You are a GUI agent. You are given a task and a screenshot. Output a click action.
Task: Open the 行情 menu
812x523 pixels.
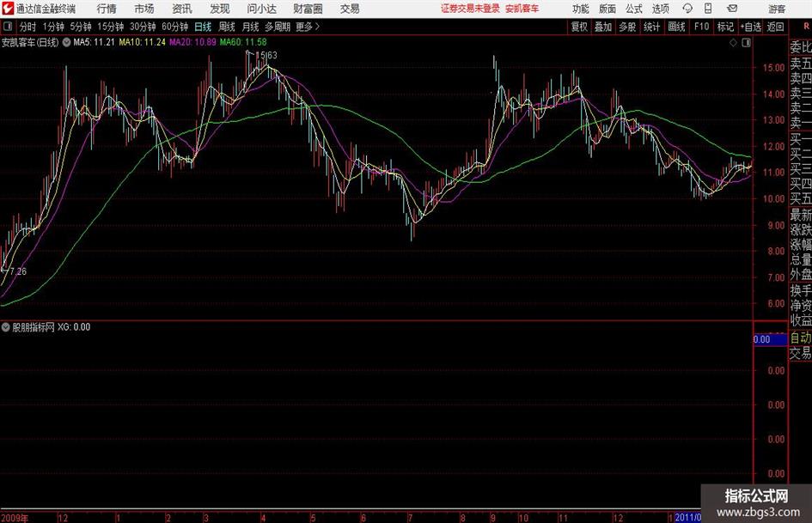tap(107, 9)
